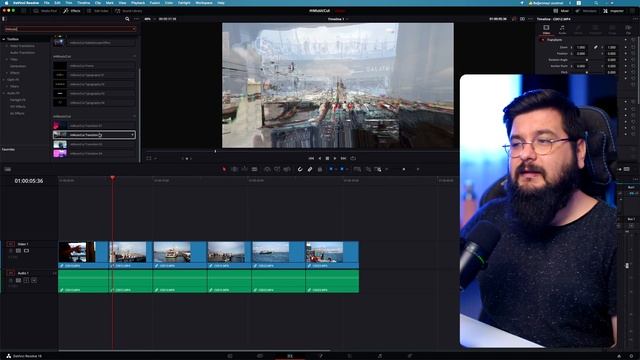Go to first frame in viewer
This screenshot has width=640, height=360.
[311, 158]
